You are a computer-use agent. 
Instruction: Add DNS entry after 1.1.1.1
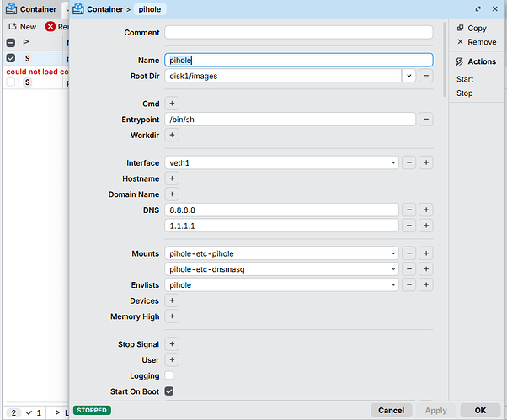point(426,226)
